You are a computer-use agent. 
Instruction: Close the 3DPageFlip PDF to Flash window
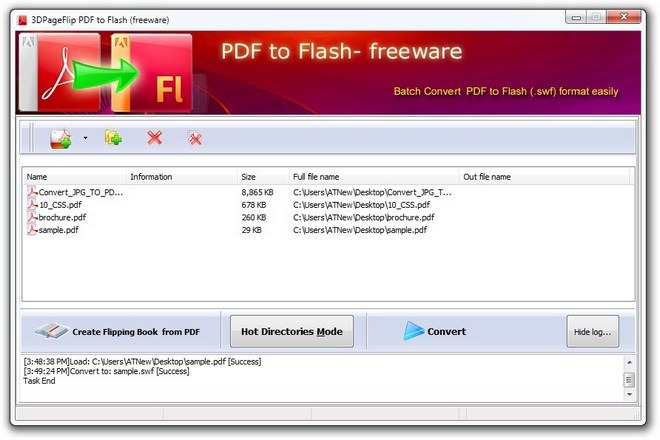tap(625, 17)
